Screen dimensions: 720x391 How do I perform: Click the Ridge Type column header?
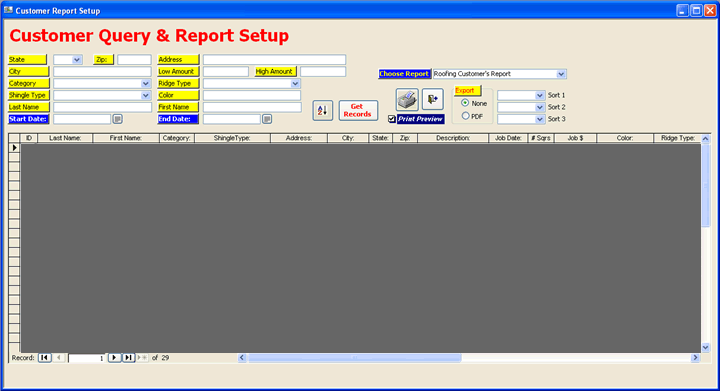[677, 138]
